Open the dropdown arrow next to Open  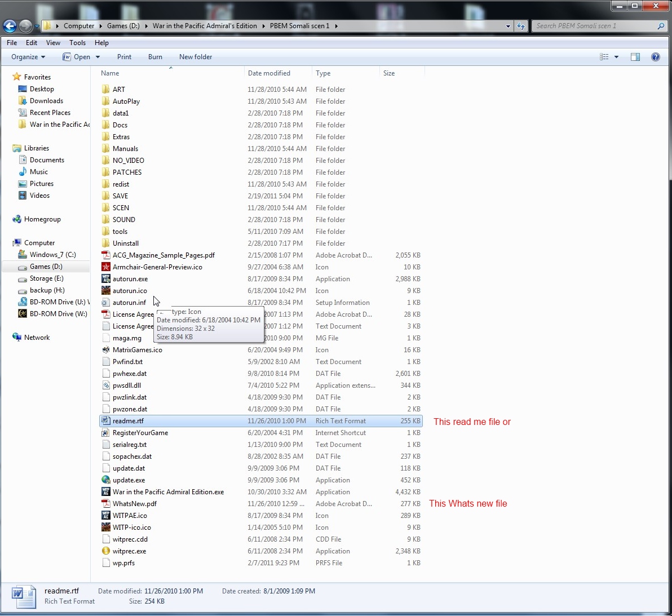point(98,57)
